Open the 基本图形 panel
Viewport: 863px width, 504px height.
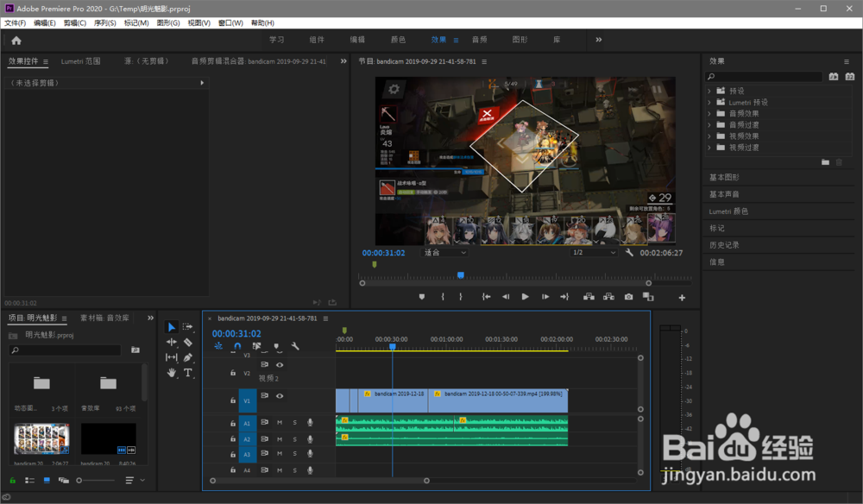click(723, 177)
